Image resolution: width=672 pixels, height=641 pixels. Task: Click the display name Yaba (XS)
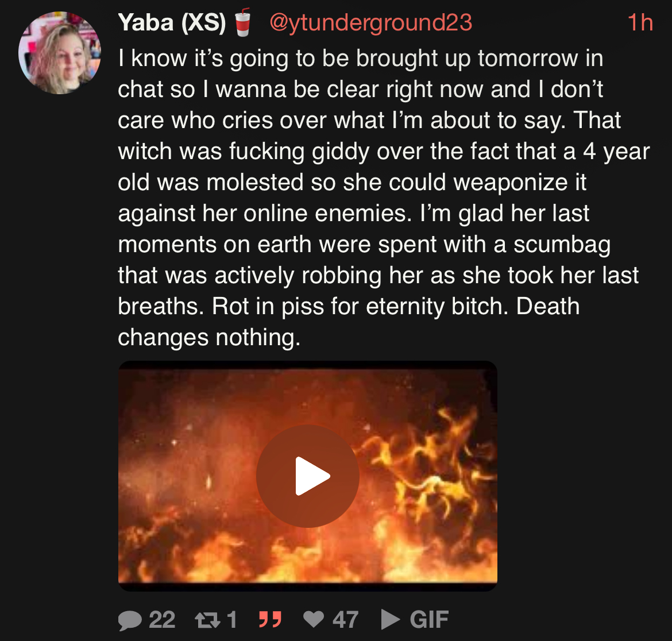point(172,22)
